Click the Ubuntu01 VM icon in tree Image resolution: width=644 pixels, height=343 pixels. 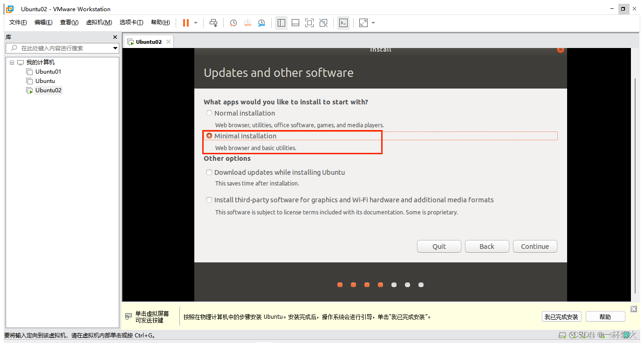tap(29, 72)
